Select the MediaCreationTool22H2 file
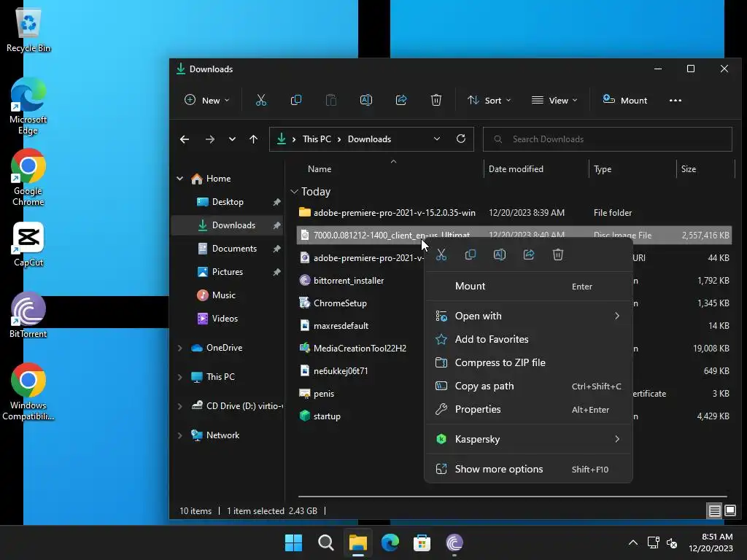 (x=360, y=348)
